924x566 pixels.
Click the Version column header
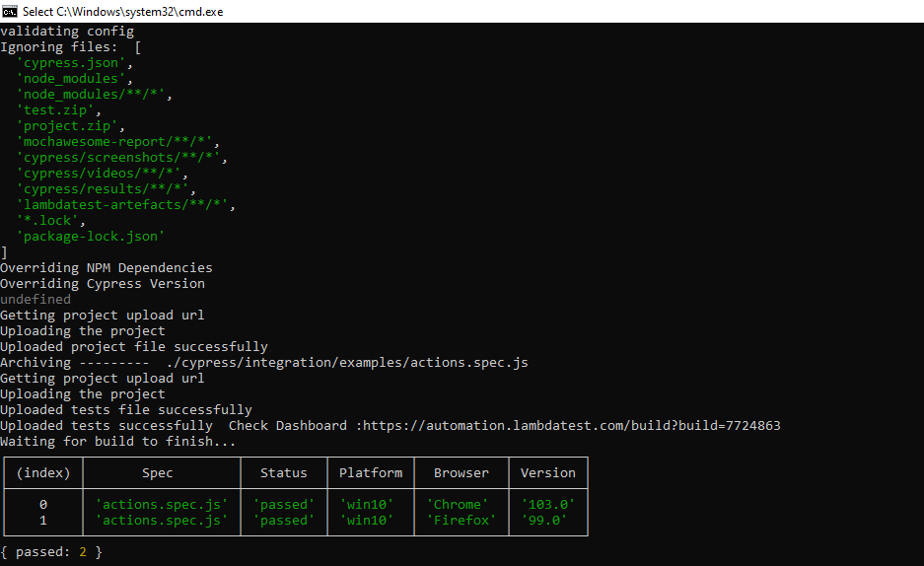[x=548, y=473]
